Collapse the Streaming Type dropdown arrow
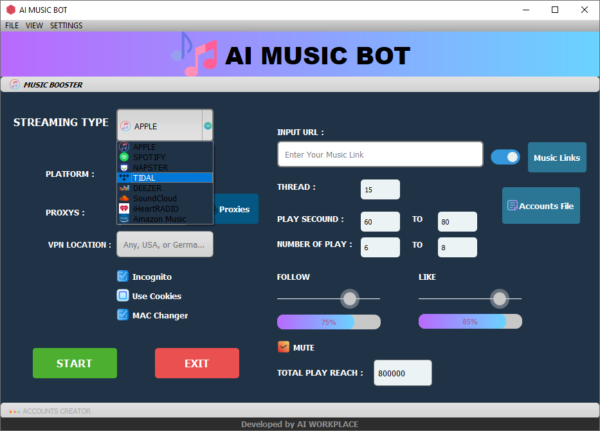This screenshot has height=431, width=600. pos(207,126)
